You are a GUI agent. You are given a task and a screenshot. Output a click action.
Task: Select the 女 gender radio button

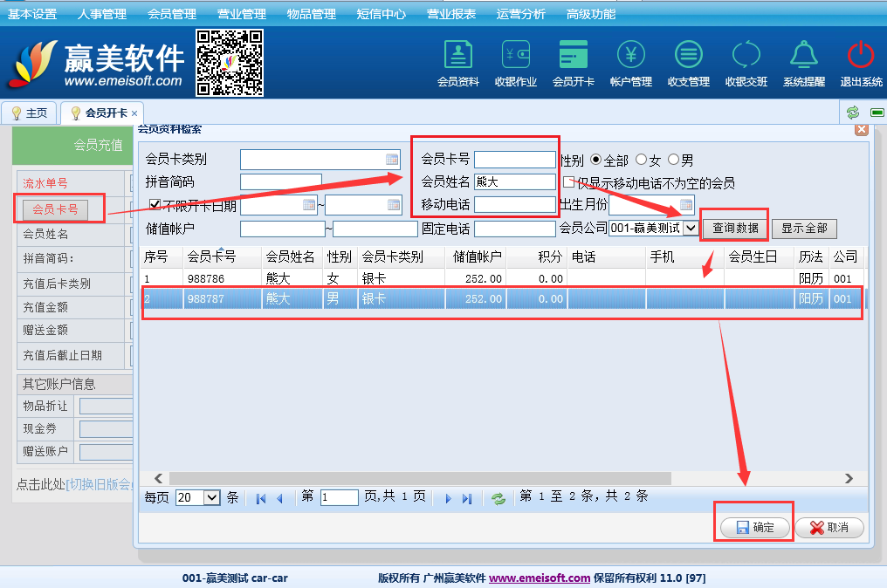tap(641, 160)
